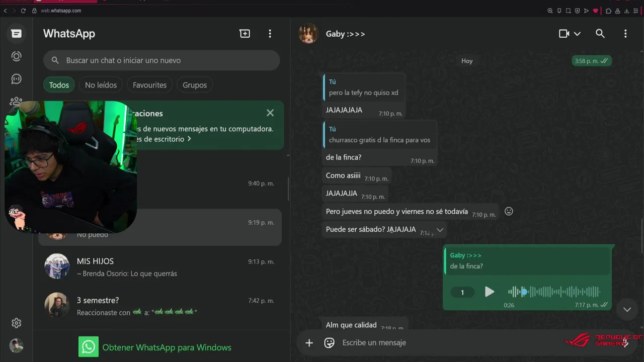Click the 'de escritorio' notifications link arrow
Viewport: 644px width, 362px height.
coord(189,139)
